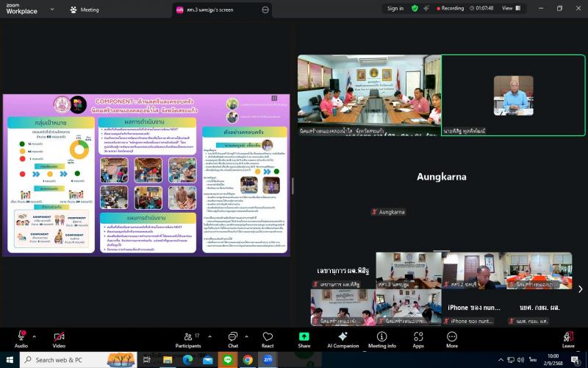Show next page of participant thumbnails
Image resolution: width=588 pixels, height=368 pixels.
(x=580, y=289)
